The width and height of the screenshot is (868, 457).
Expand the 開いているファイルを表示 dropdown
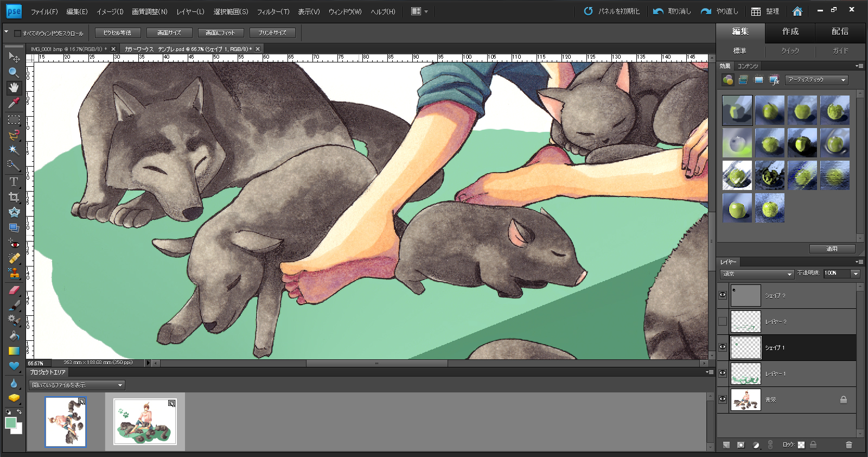click(76, 385)
